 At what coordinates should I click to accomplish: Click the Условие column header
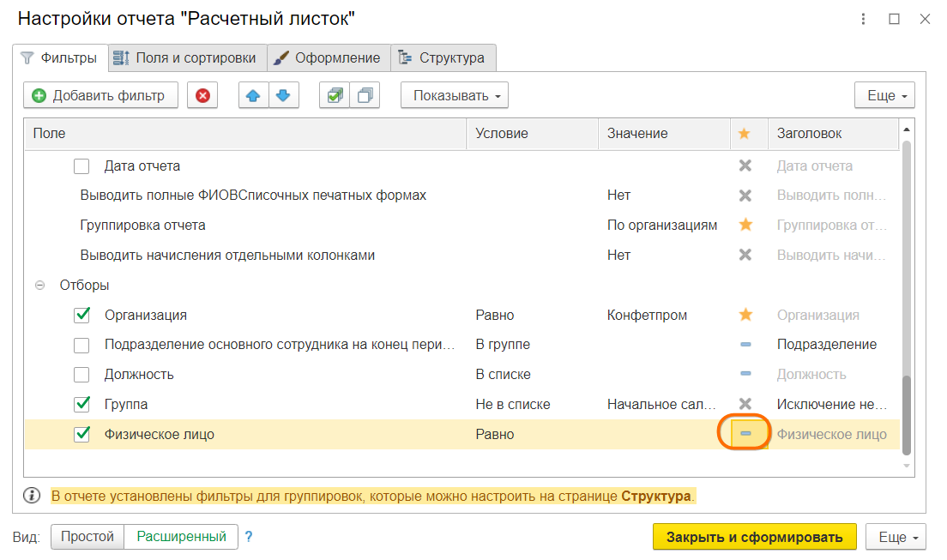pos(532,134)
